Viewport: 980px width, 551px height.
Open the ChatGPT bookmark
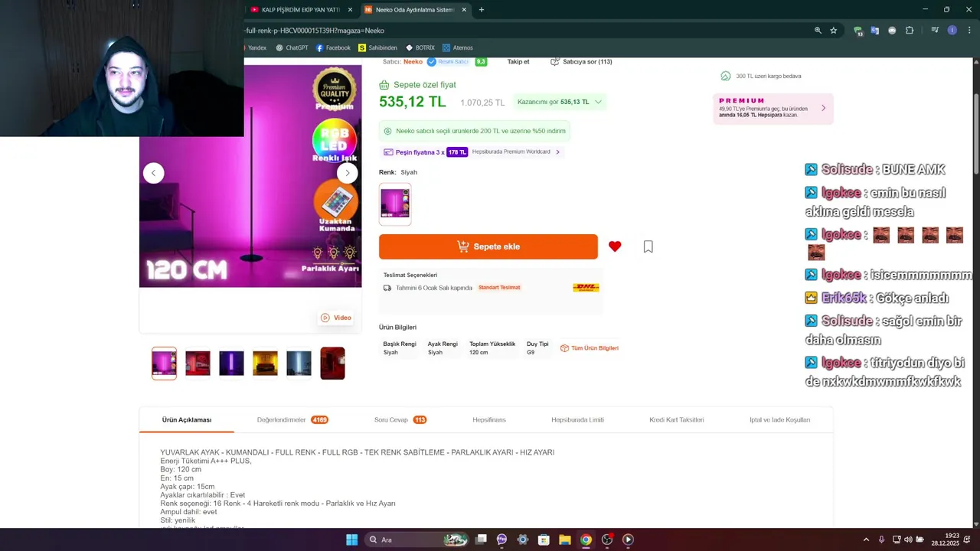[x=292, y=47]
